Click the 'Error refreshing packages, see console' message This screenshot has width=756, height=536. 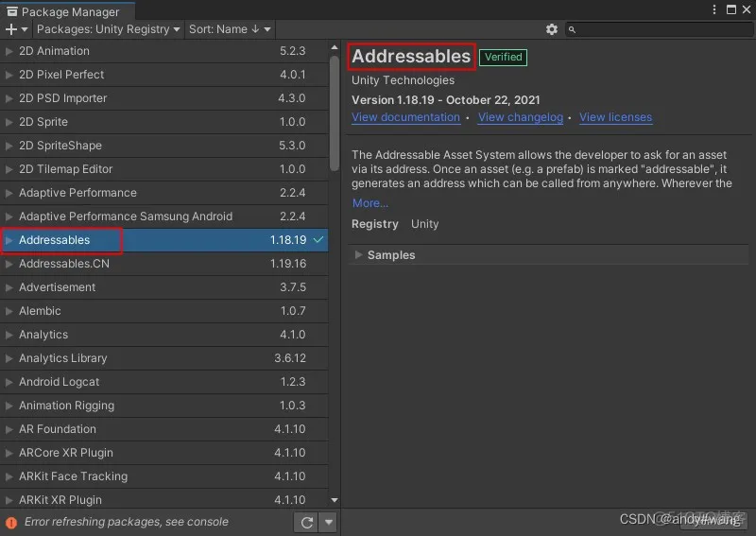pos(127,522)
